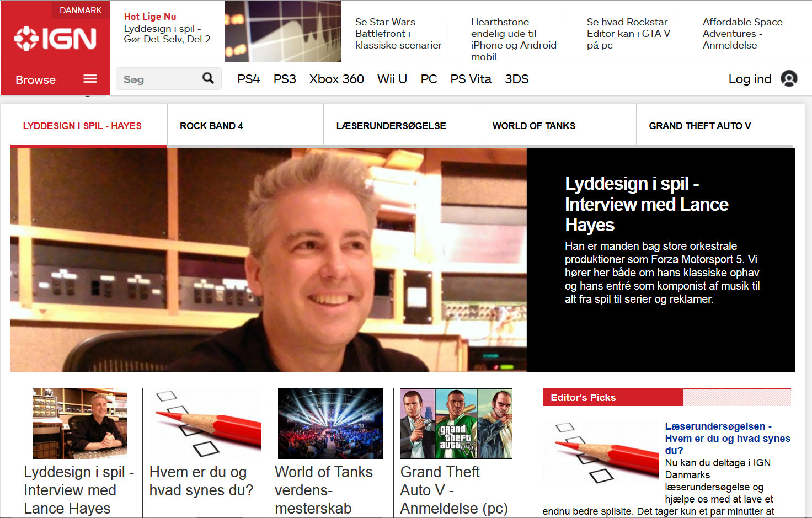
Task: Open Hvem er du og hvad synes du?
Action: (201, 481)
